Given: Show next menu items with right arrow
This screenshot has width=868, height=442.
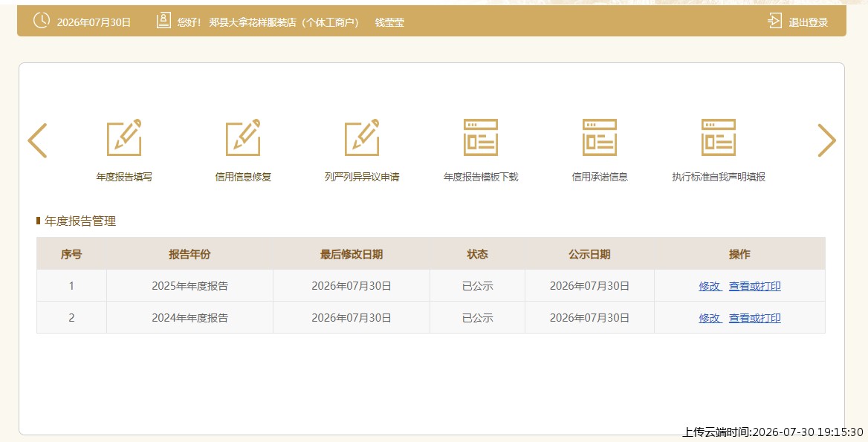Looking at the screenshot, I should (826, 140).
